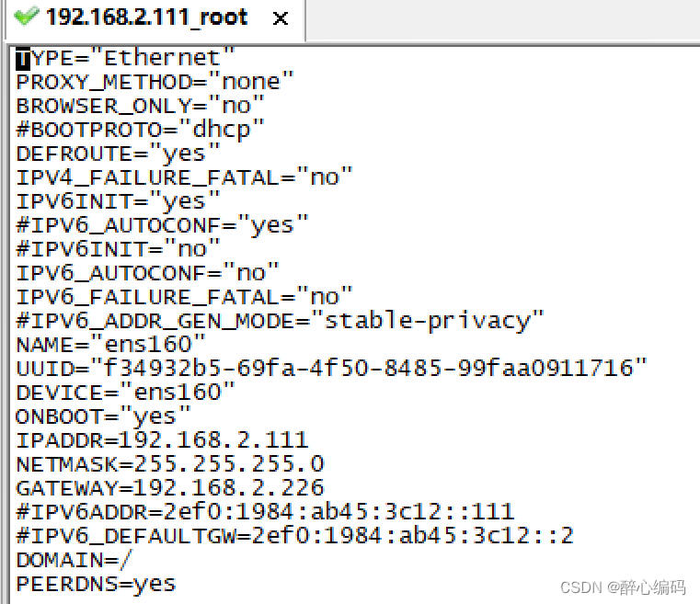Click the IPADDR=192.168.2.111 line

click(x=162, y=440)
